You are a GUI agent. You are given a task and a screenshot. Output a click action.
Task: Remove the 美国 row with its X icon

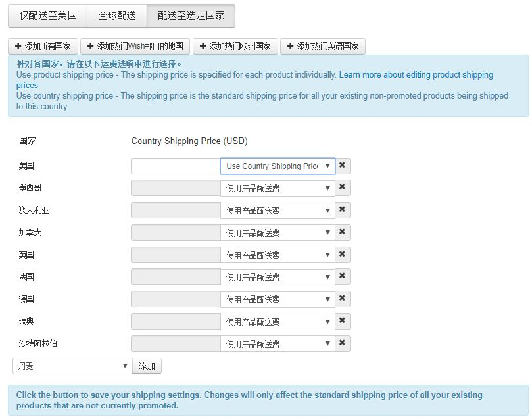[x=342, y=166]
